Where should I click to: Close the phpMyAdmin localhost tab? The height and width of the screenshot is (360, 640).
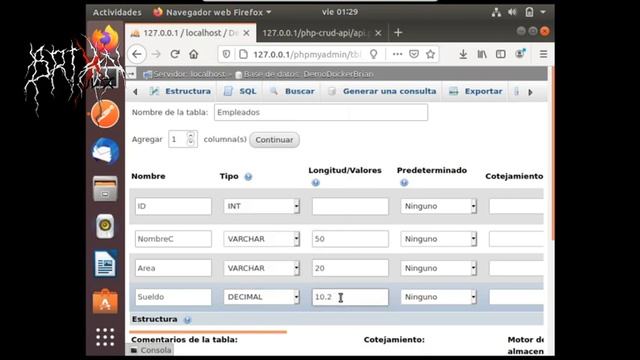pos(247,33)
